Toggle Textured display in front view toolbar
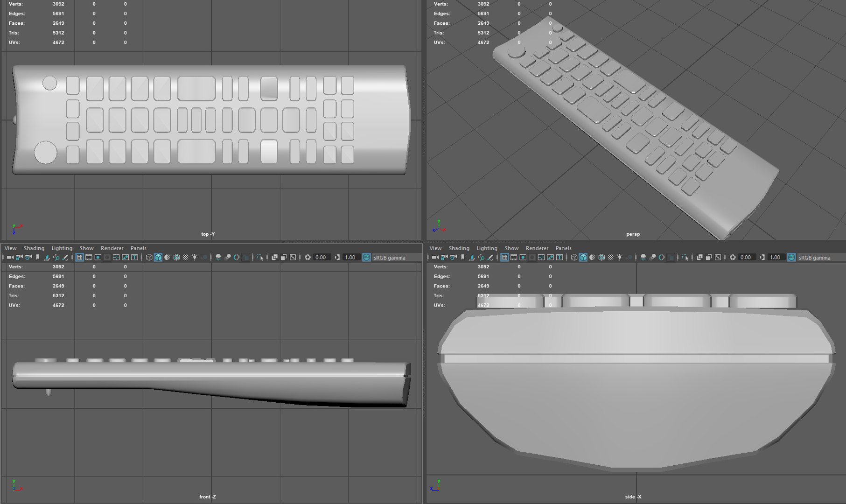 tap(186, 258)
